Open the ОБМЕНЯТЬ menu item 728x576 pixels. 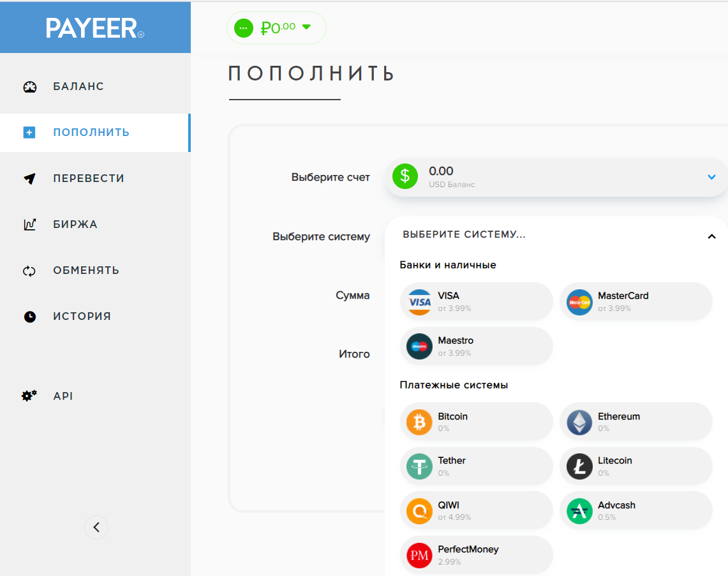point(95,270)
